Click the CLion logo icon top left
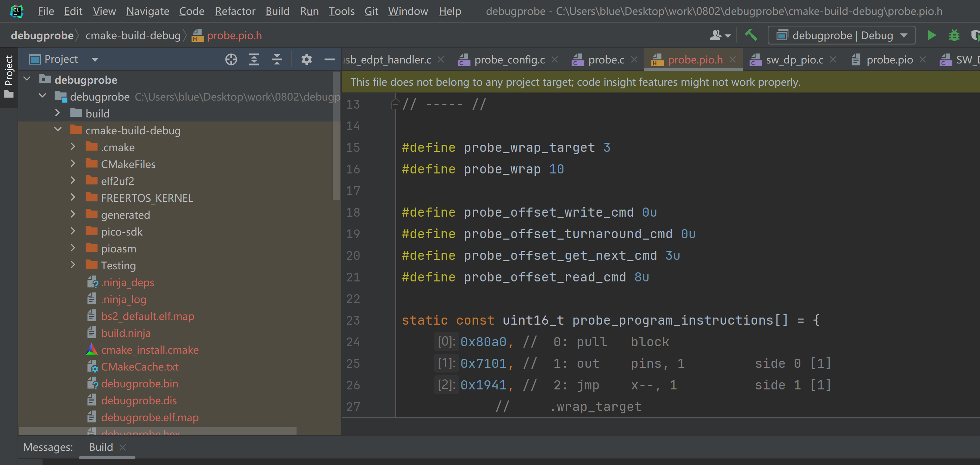Screen dimensions: 980x465 point(18,11)
